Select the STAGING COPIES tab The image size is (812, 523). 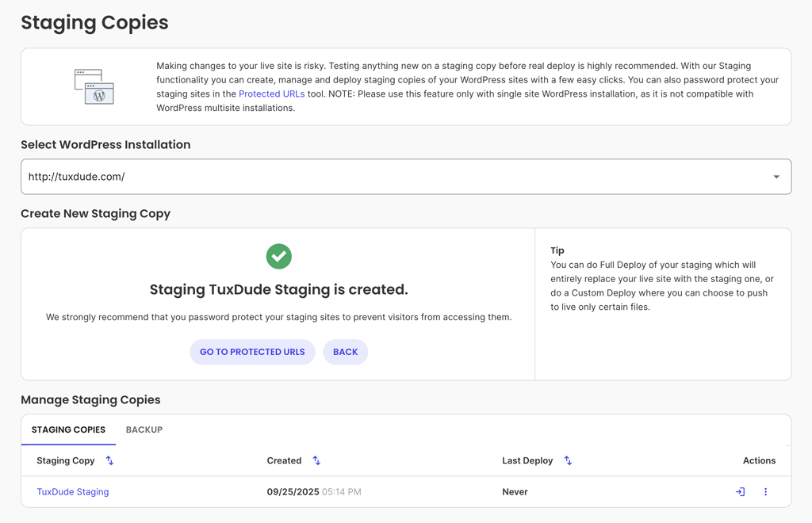(x=68, y=429)
